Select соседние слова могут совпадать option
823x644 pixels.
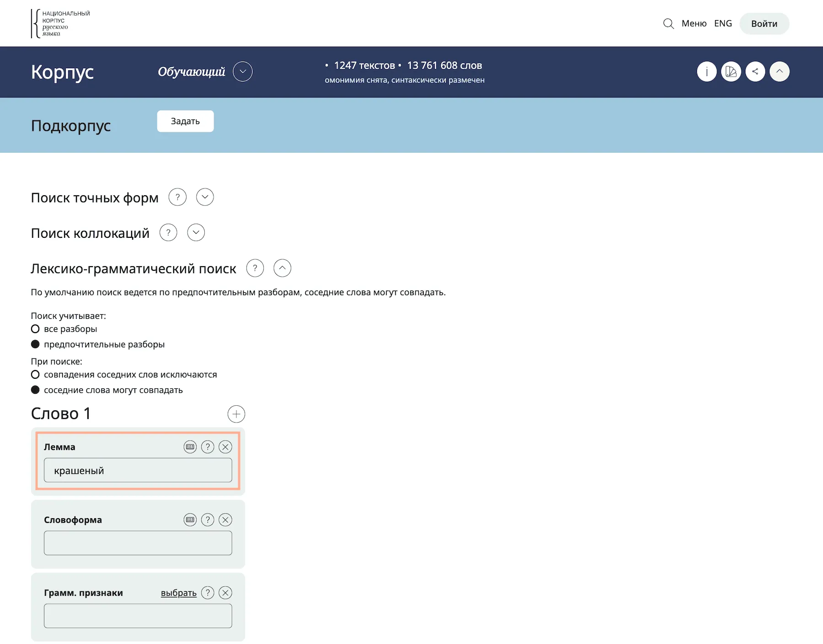click(x=35, y=390)
